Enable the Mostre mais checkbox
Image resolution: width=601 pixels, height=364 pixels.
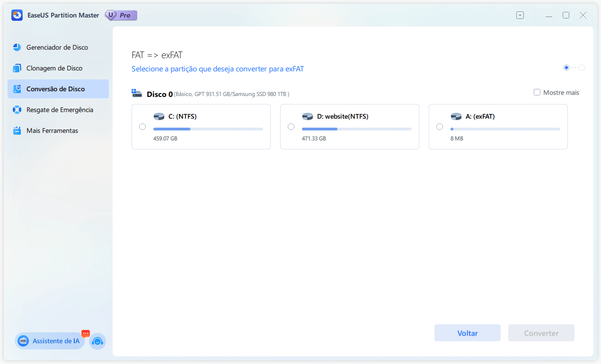537,93
